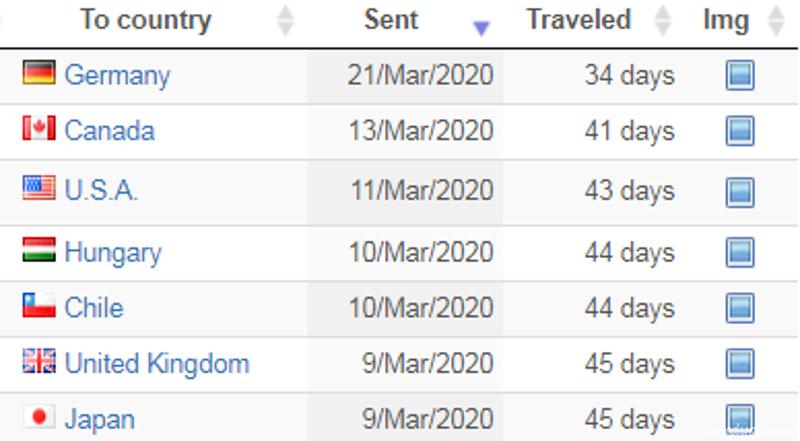800x441 pixels.
Task: Sort table by To country column
Action: click(x=145, y=20)
